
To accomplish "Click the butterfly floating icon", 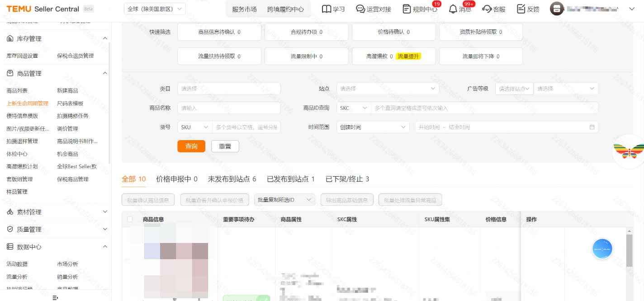I will (x=628, y=151).
